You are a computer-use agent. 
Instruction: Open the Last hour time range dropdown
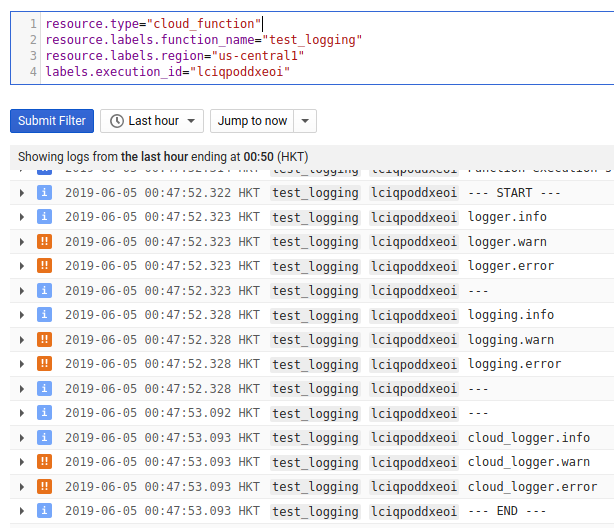coord(152,121)
